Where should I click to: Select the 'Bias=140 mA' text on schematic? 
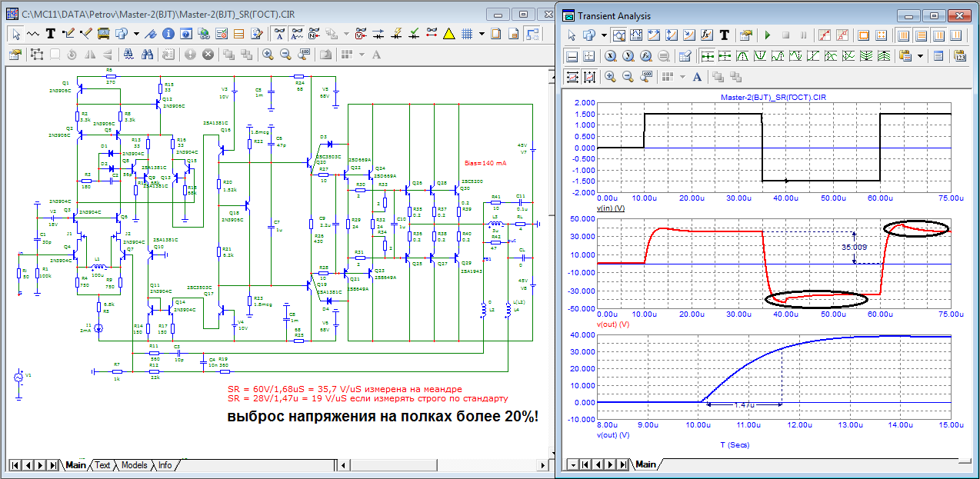point(485,164)
